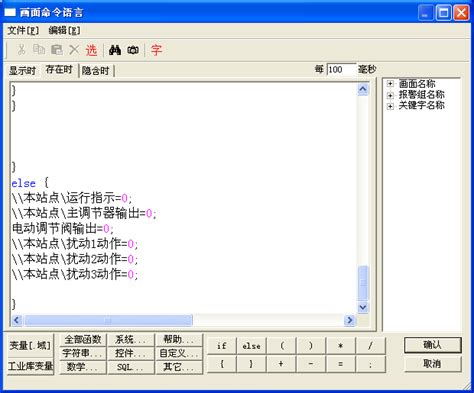The height and width of the screenshot is (393, 474).
Task: Select the 关键字名称 tree label
Action: [x=421, y=106]
